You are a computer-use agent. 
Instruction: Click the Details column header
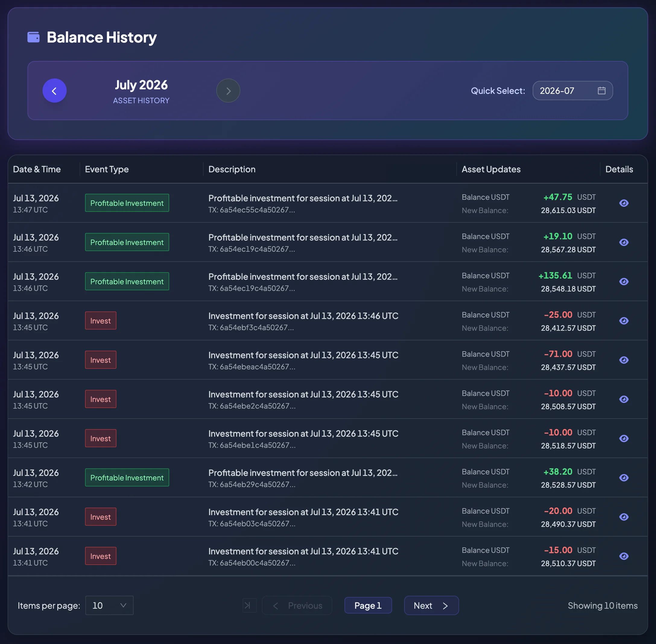(619, 169)
